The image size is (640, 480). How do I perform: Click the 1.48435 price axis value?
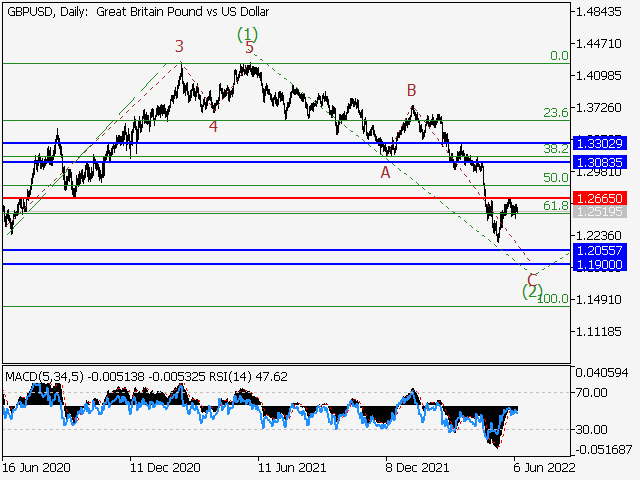(x=599, y=11)
